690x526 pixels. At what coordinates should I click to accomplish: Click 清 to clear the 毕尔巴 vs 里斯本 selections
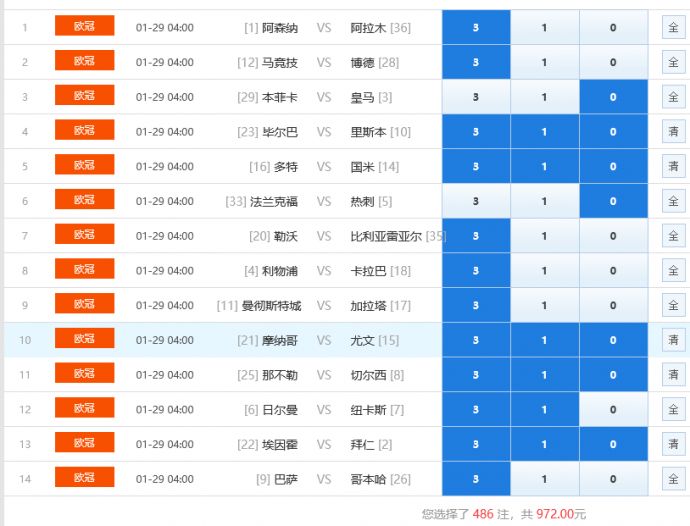tap(673, 132)
